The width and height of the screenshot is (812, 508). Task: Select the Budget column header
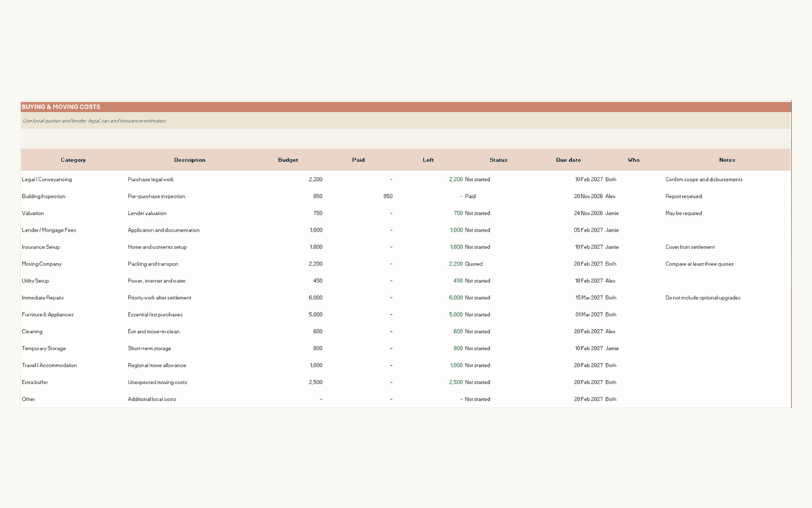tap(288, 160)
